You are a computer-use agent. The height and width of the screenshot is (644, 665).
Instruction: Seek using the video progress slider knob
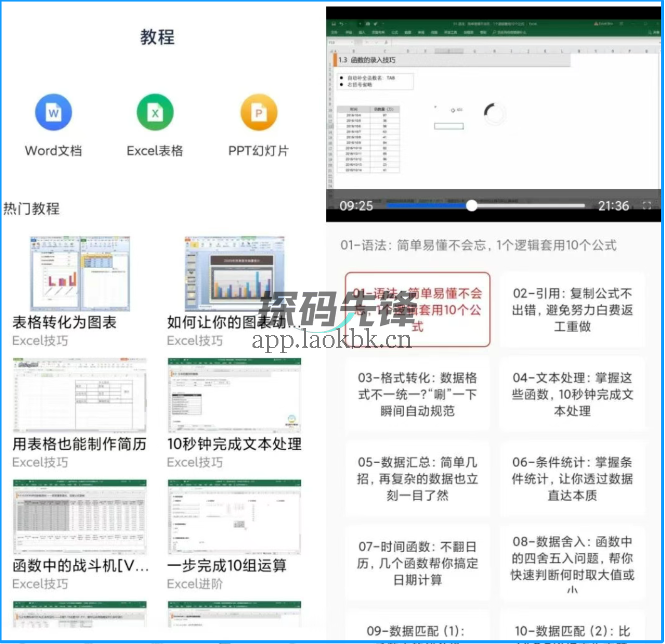[471, 206]
